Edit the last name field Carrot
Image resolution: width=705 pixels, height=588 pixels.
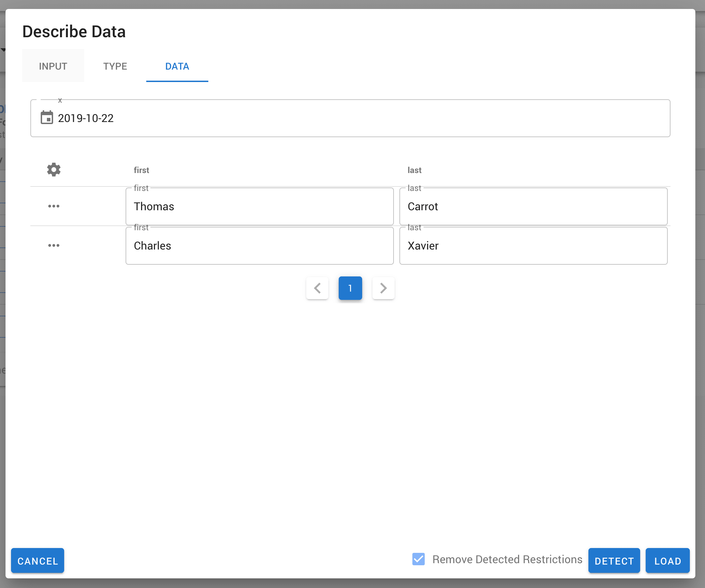coord(533,206)
